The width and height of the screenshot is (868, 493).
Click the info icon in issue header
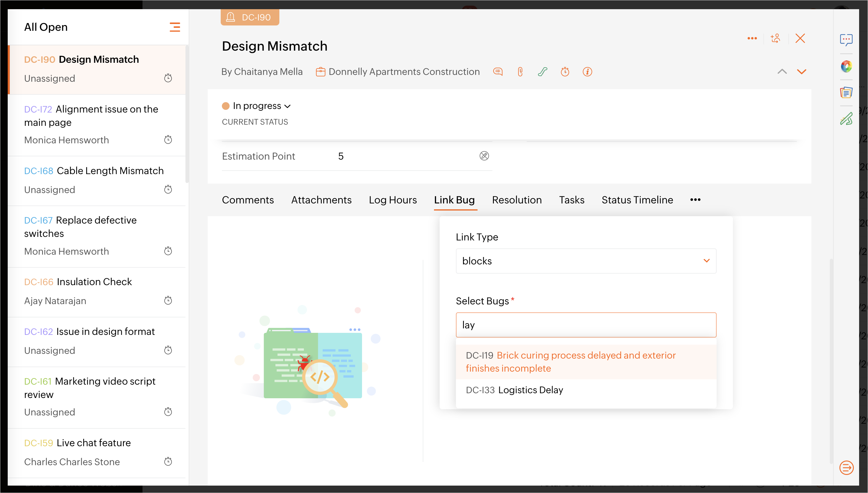pos(587,72)
